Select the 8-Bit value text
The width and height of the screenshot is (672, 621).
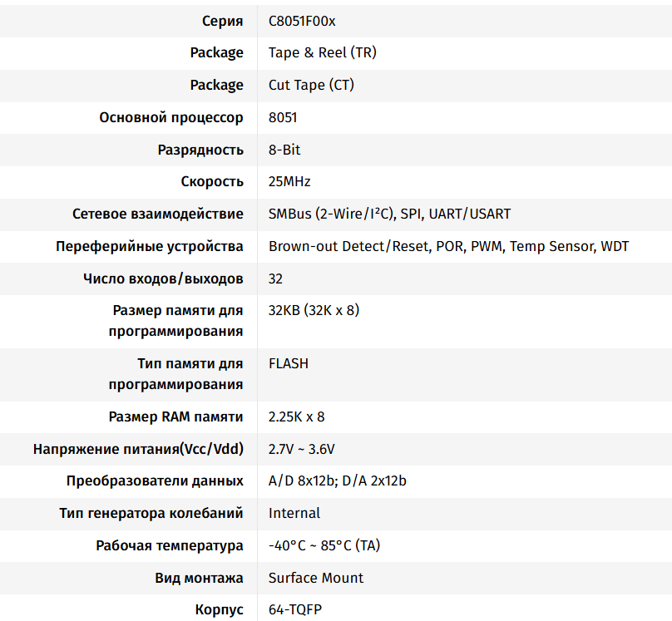[284, 150]
